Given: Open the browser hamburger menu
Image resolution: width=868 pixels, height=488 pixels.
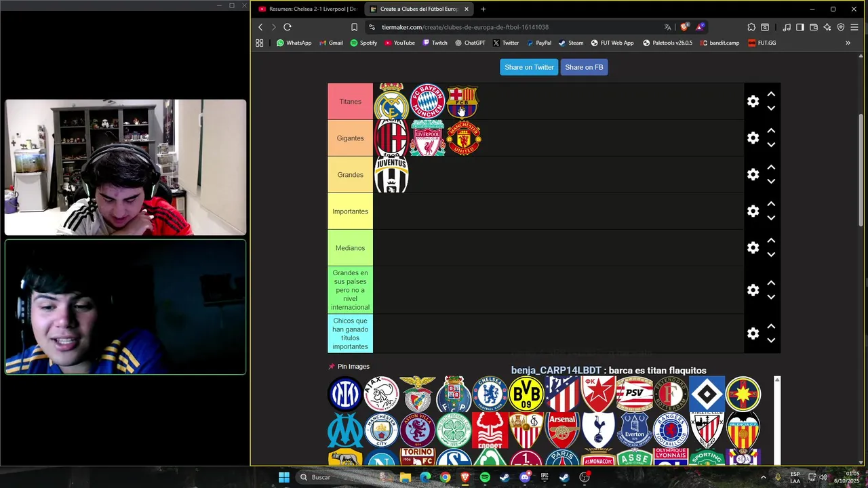Looking at the screenshot, I should [x=854, y=27].
